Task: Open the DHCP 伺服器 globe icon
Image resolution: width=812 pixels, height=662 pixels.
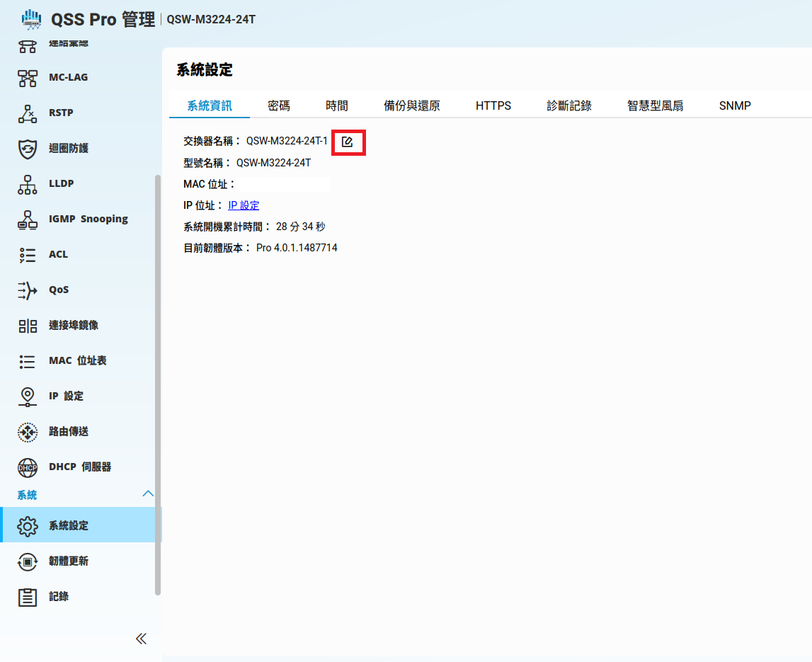Action: point(28,468)
